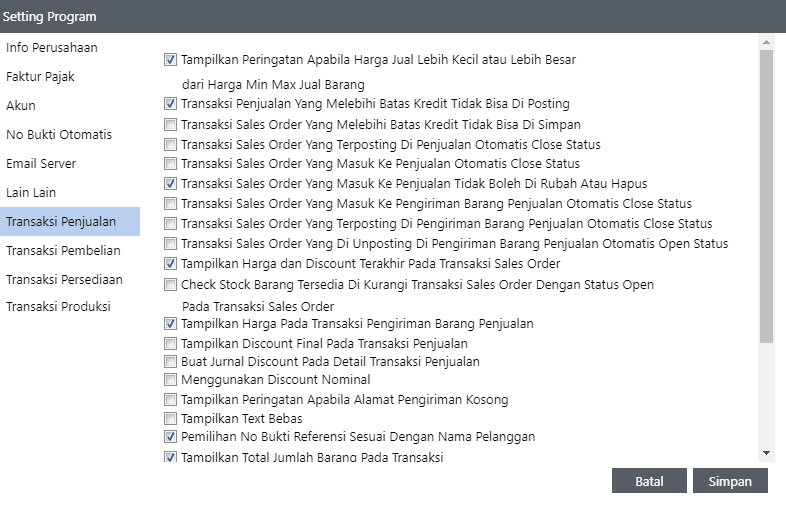Enable Menggunakan Discount Nominal checkbox
The width and height of the screenshot is (786, 509).
[170, 380]
